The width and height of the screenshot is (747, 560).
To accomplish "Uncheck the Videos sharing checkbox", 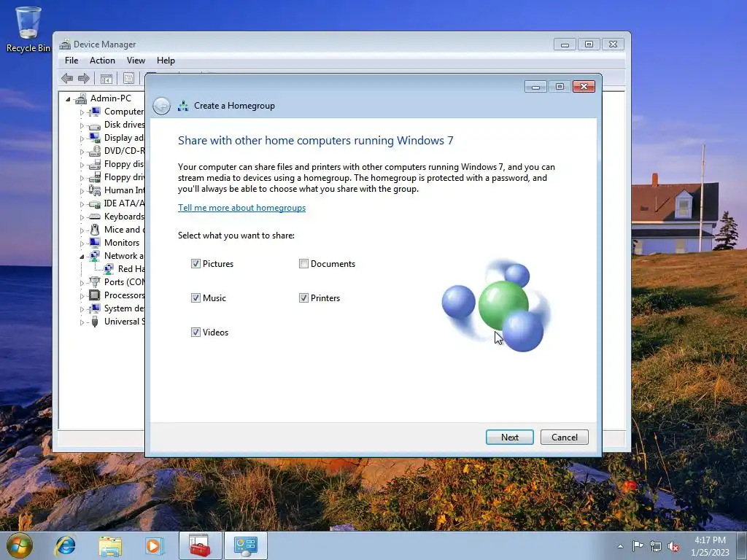I will [196, 332].
